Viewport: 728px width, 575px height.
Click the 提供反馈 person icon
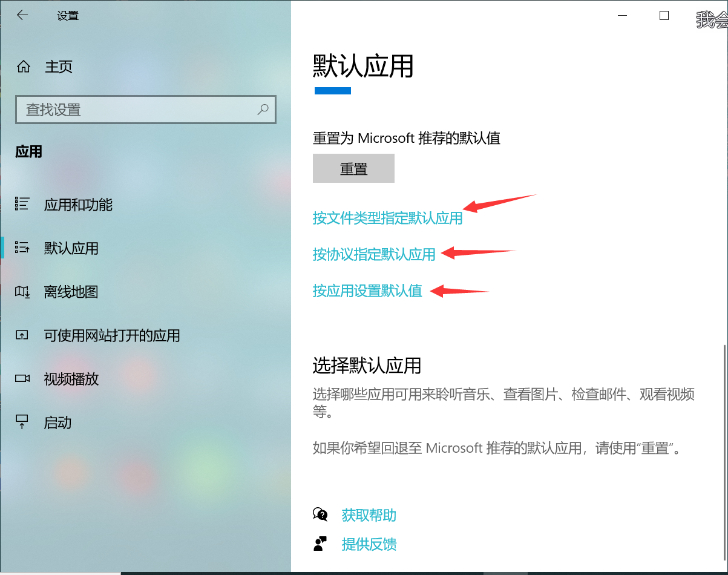pyautogui.click(x=321, y=543)
